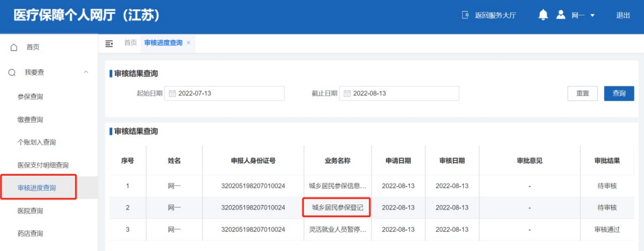Image resolution: width=644 pixels, height=251 pixels.
Task: Click 退出 to log out
Action: coord(623,15)
